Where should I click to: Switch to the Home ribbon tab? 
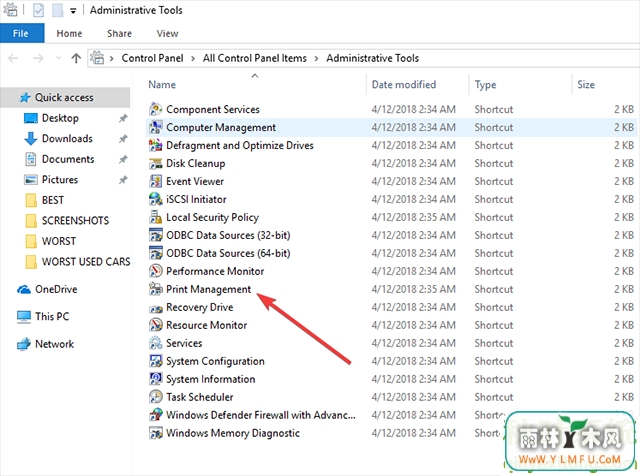click(69, 33)
